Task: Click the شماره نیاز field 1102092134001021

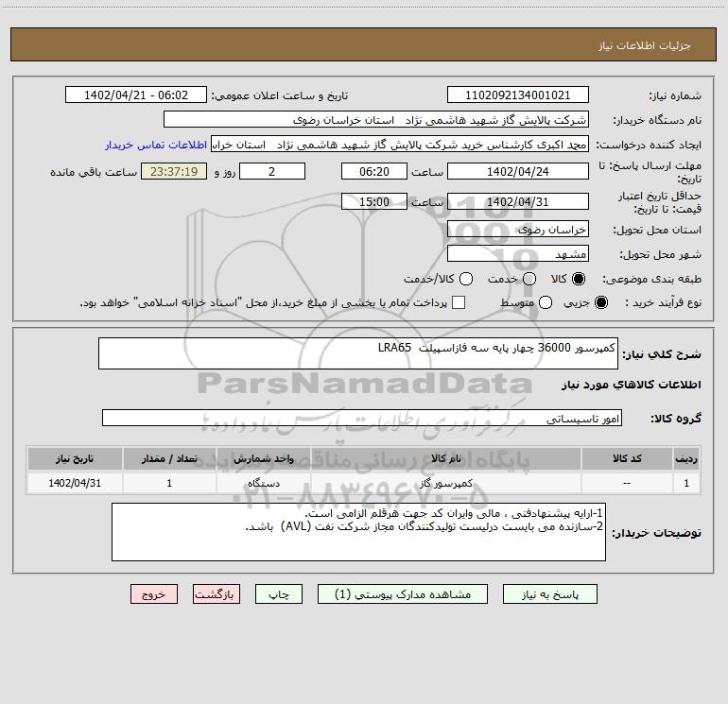Action: click(518, 95)
